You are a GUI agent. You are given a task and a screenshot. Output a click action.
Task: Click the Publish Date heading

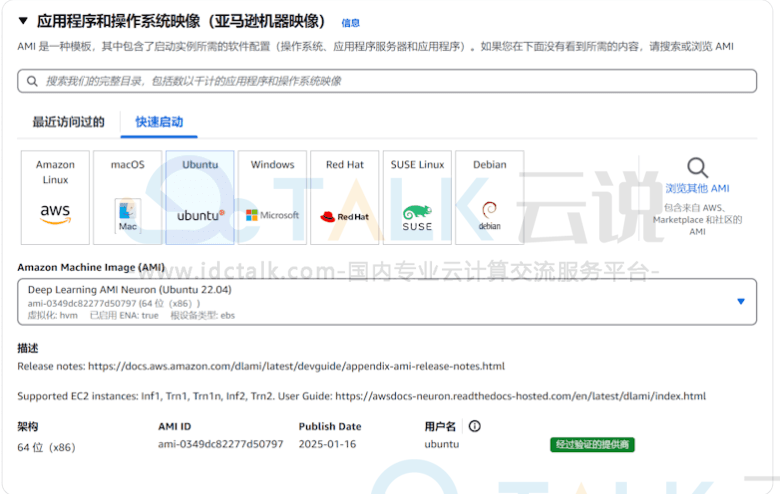coord(330,426)
